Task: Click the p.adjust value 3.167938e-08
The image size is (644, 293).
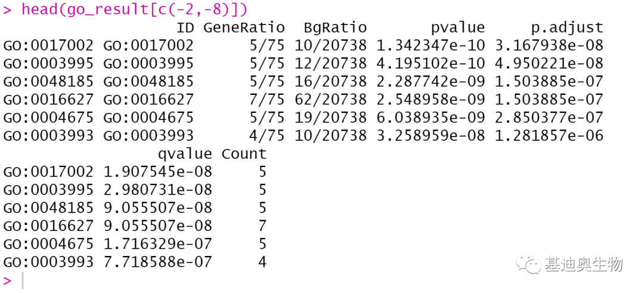Action: [x=549, y=45]
